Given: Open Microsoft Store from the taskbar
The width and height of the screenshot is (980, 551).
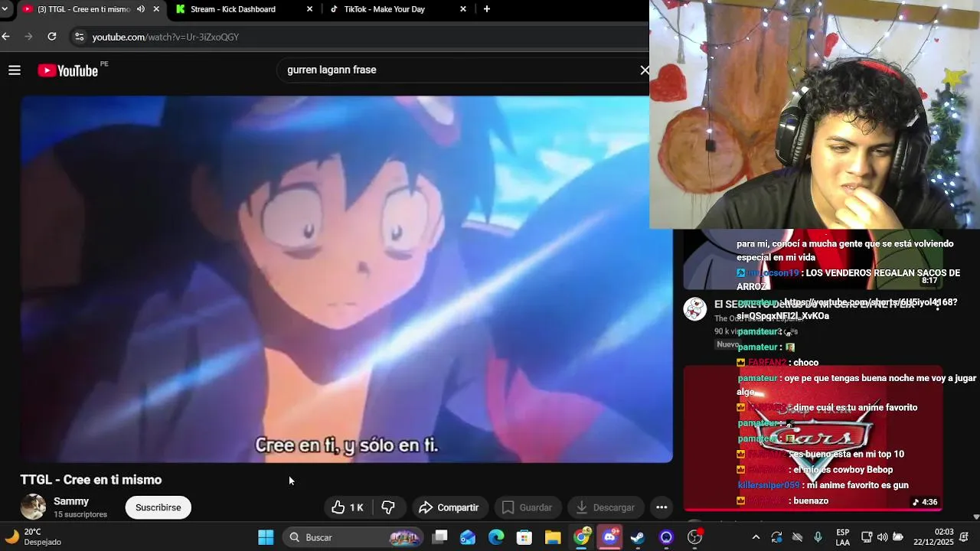Looking at the screenshot, I should tap(524, 537).
